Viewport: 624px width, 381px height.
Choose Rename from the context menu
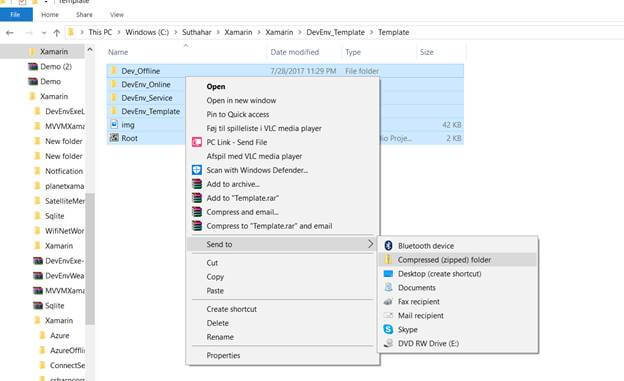283,337
